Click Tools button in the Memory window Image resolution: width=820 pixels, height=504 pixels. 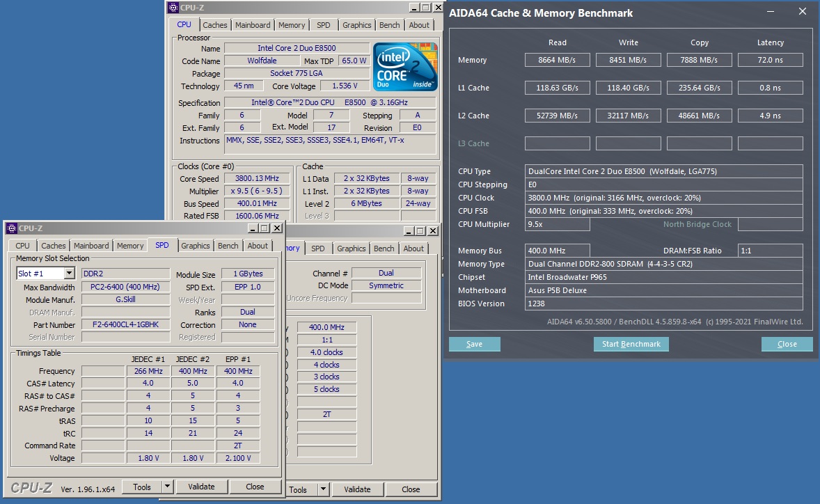tap(302, 489)
